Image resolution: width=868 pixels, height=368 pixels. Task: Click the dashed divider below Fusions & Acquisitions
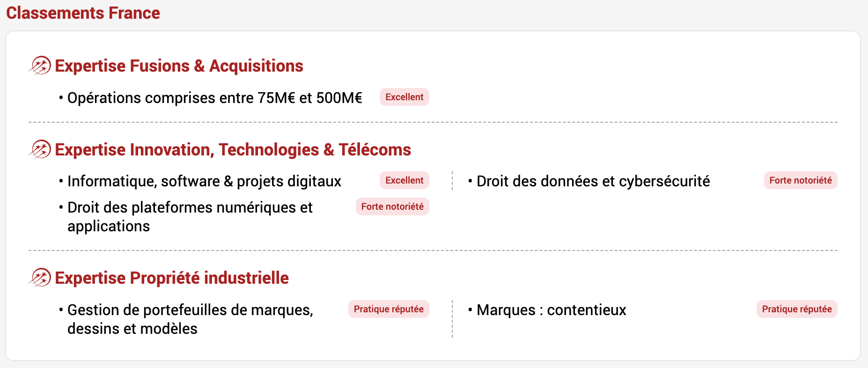433,122
